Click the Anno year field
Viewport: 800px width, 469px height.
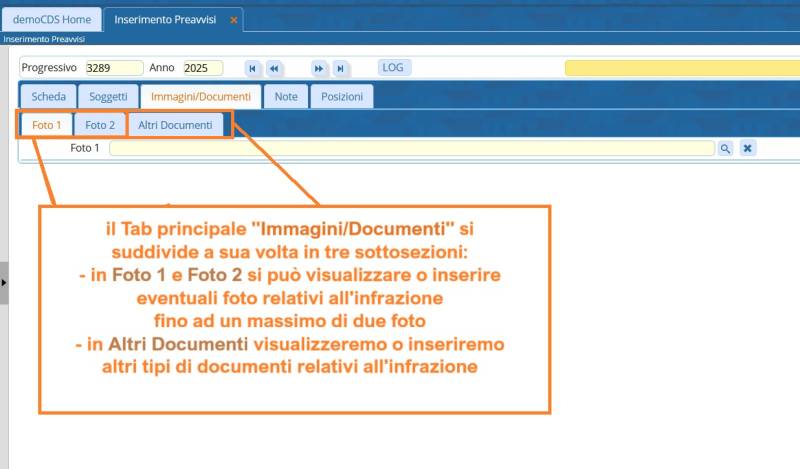[x=203, y=68]
